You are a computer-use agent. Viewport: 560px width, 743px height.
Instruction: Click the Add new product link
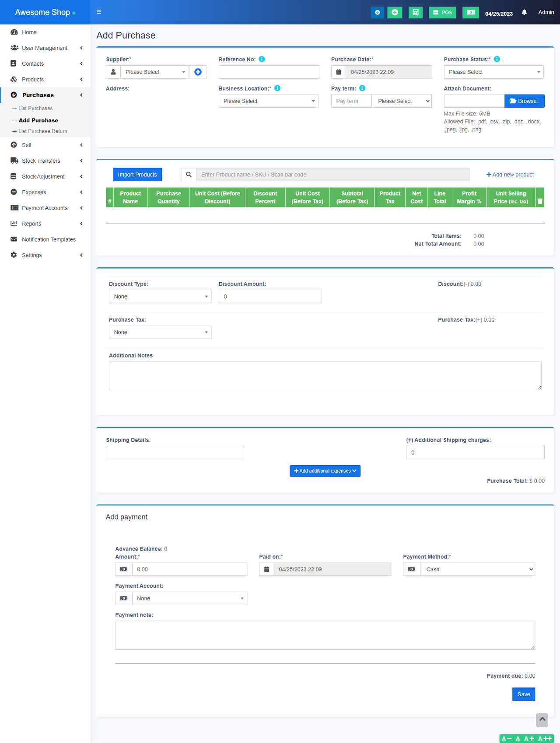(x=510, y=175)
